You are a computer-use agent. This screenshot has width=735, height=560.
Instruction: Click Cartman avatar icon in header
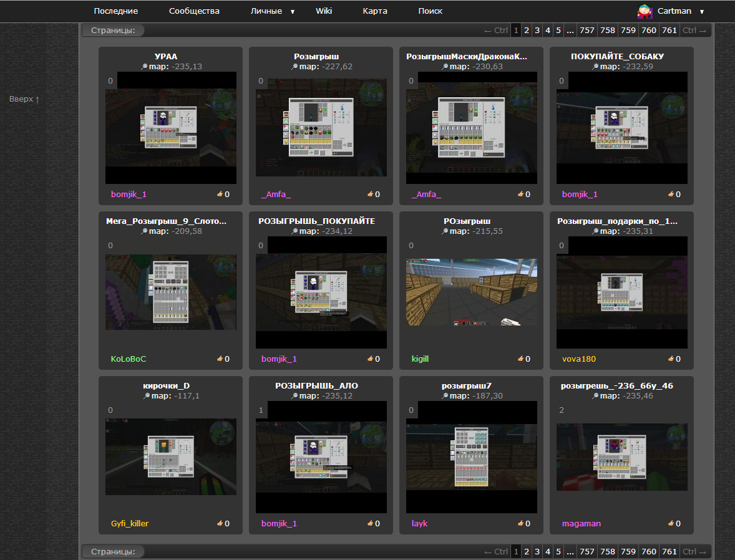pos(645,11)
